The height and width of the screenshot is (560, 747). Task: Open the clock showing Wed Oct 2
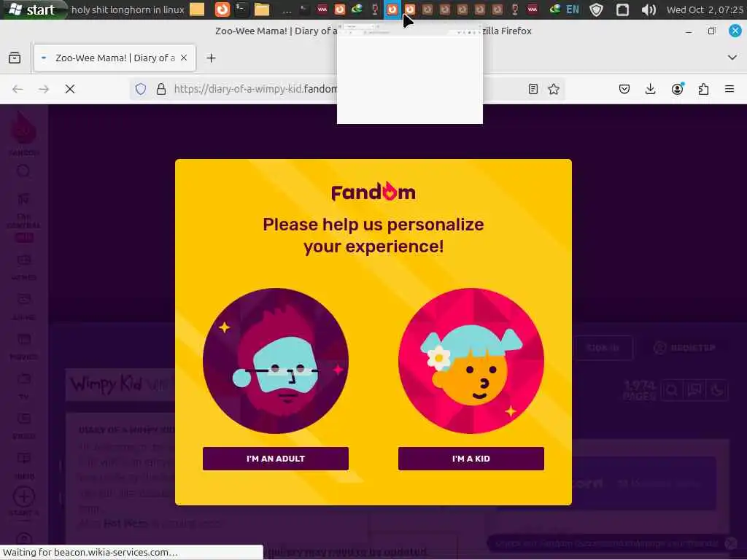coord(705,9)
